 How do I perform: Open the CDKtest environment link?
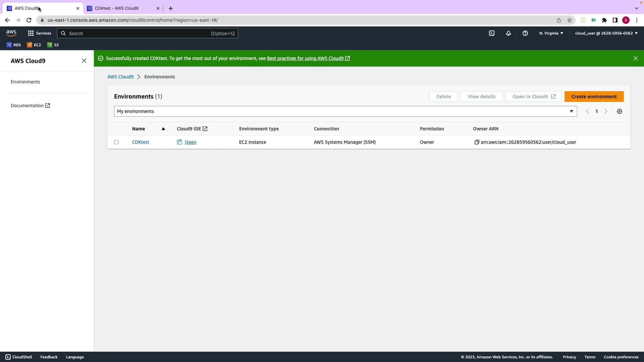click(x=140, y=142)
